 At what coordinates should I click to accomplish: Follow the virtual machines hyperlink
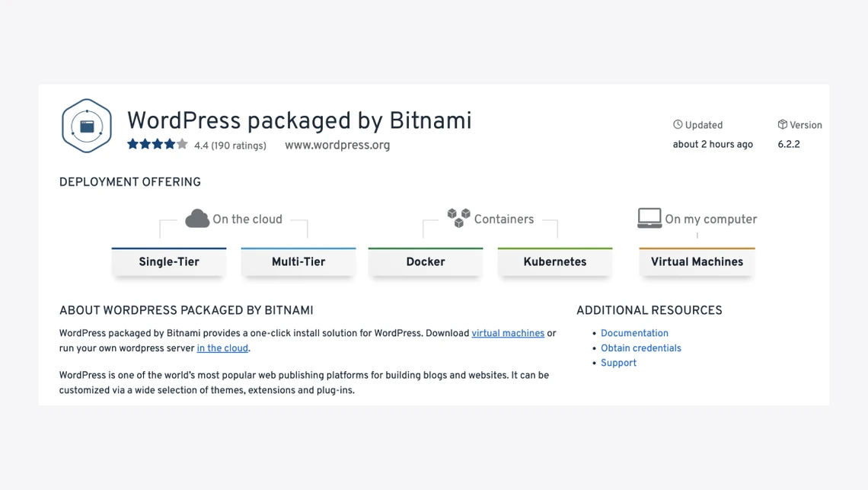coord(508,334)
